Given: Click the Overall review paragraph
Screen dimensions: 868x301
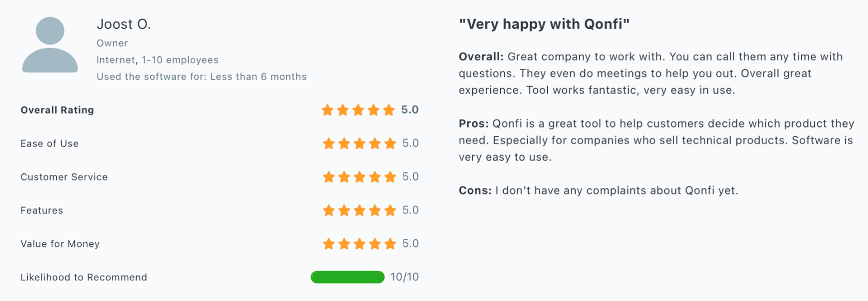Looking at the screenshot, I should point(651,73).
